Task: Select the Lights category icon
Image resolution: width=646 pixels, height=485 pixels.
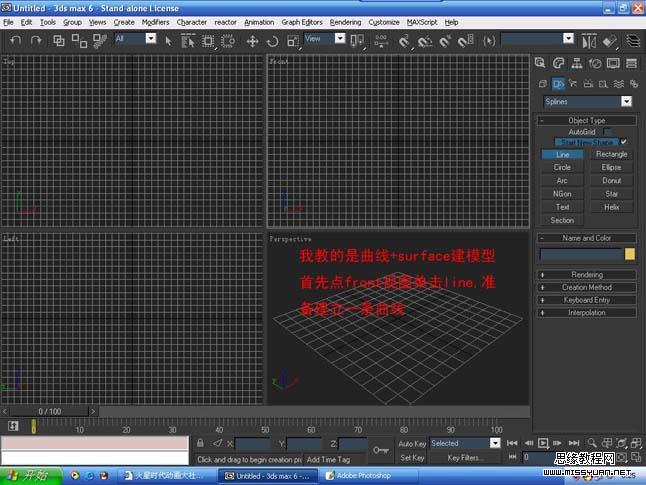Action: point(573,84)
